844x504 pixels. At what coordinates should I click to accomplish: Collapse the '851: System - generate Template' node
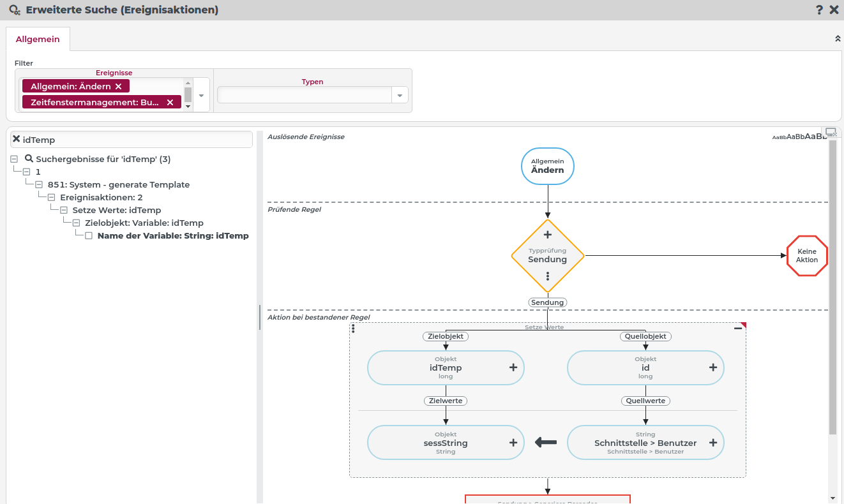38,184
